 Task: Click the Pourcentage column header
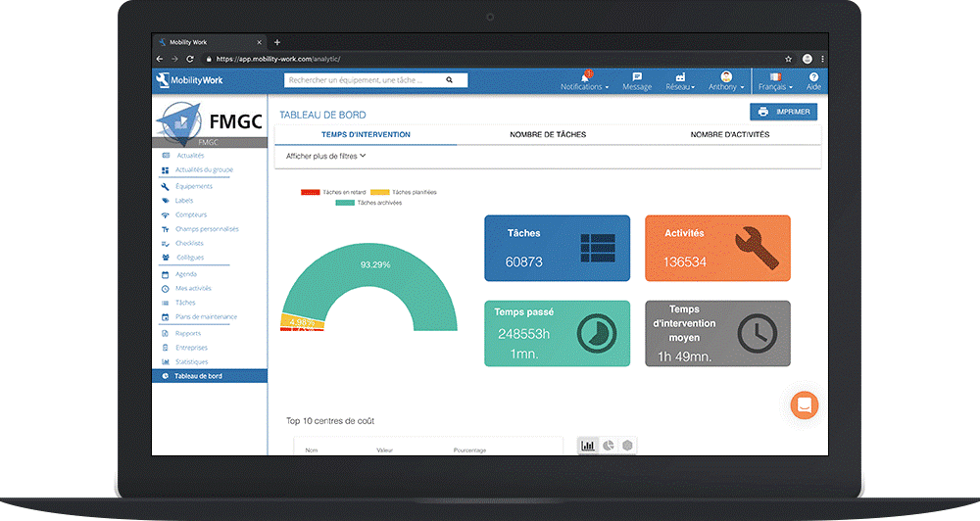[x=469, y=450]
